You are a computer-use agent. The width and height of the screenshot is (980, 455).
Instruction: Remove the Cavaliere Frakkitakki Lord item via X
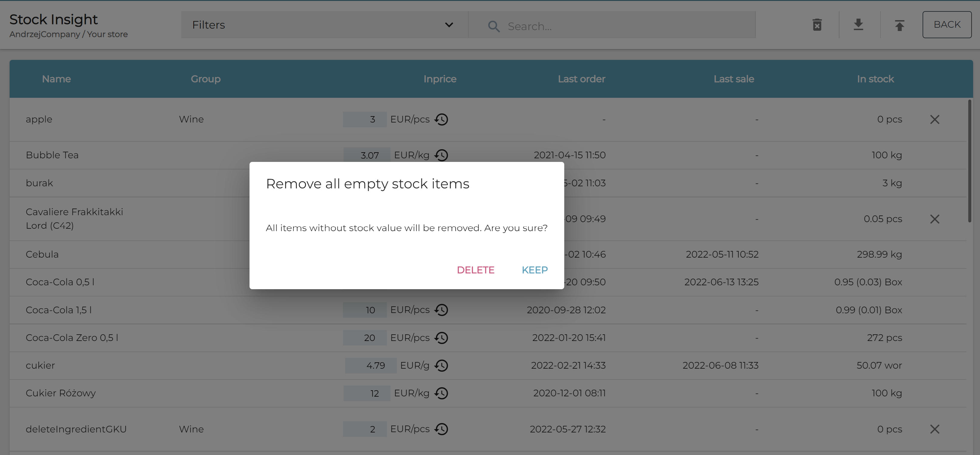point(934,219)
